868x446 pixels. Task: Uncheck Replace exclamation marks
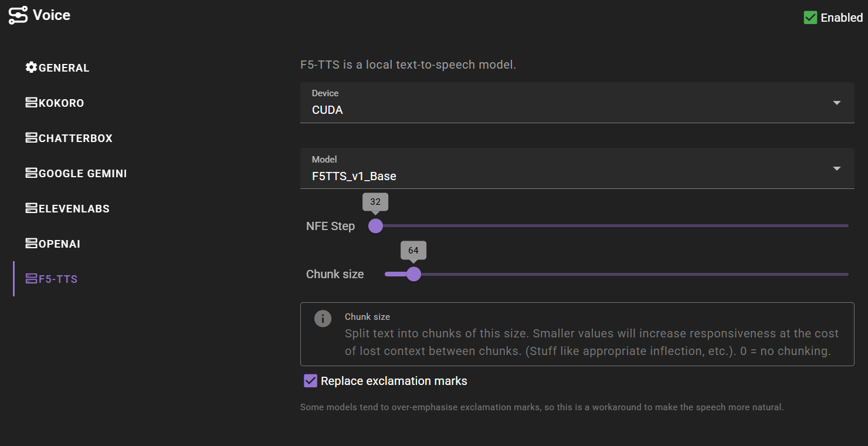point(310,381)
